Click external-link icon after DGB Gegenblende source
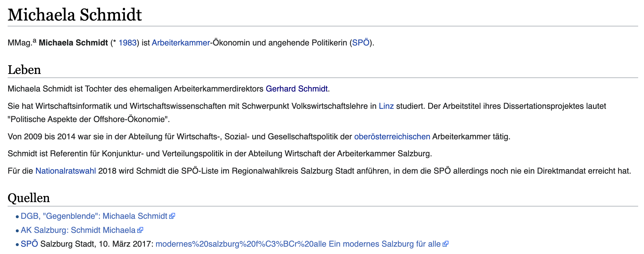 coord(172,216)
